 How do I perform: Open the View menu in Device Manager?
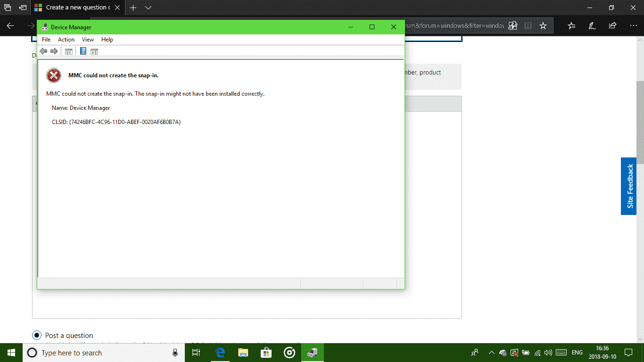tap(88, 40)
